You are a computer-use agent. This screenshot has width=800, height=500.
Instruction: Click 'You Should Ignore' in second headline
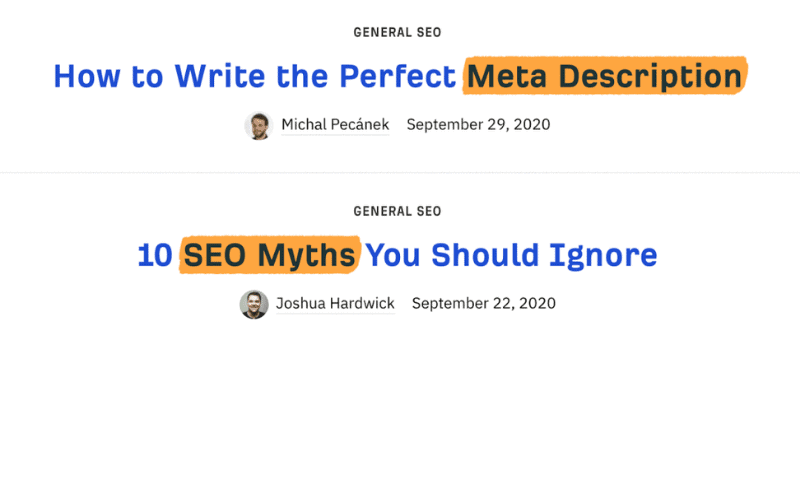point(512,255)
